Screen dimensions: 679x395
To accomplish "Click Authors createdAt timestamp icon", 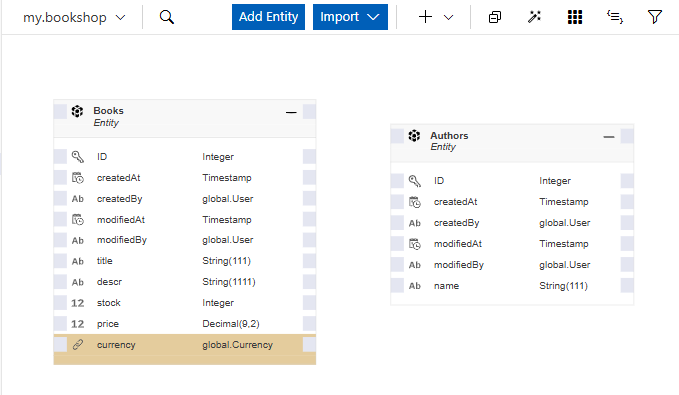I will 414,202.
